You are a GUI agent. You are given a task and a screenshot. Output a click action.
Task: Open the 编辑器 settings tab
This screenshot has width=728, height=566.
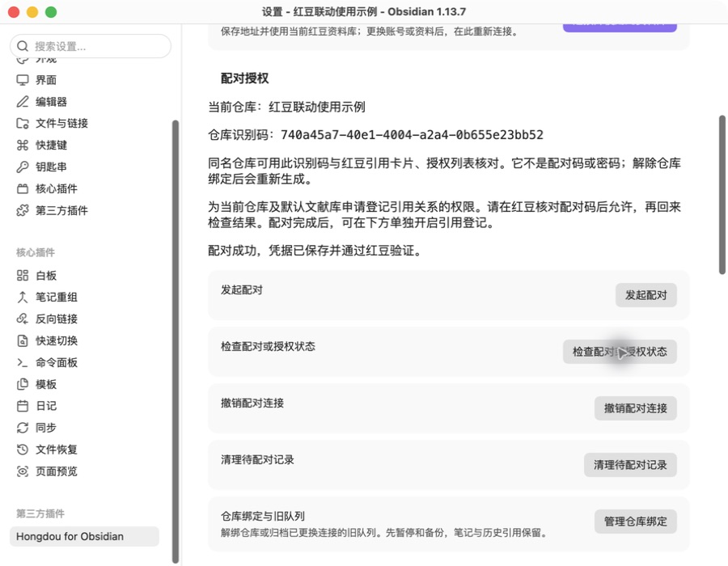tap(84, 102)
